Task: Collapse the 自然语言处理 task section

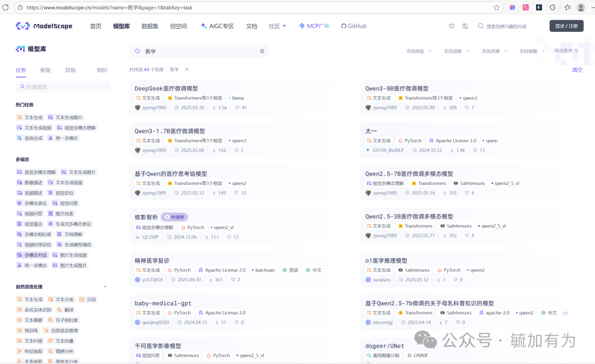Action: 105,287
